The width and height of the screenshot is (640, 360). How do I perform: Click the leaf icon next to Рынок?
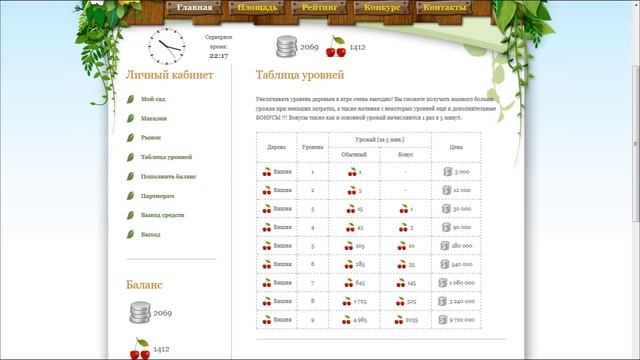click(131, 138)
